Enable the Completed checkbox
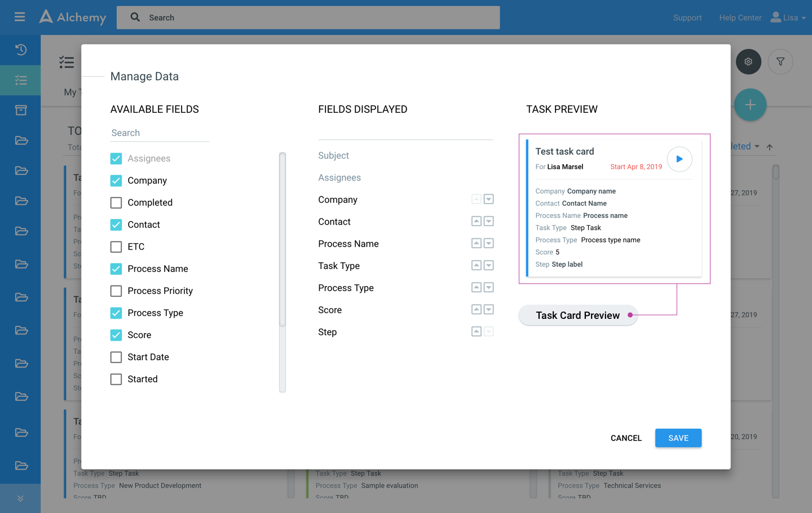The height and width of the screenshot is (513, 812). click(x=116, y=203)
